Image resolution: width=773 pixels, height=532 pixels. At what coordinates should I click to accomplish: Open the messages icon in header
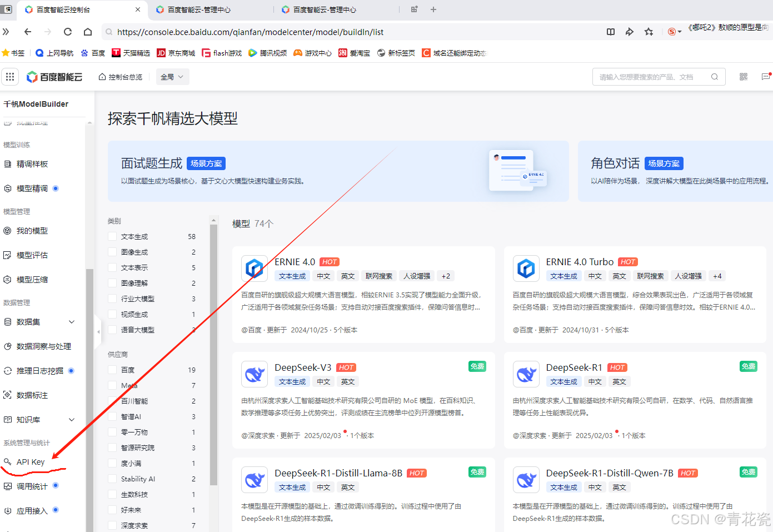(766, 77)
